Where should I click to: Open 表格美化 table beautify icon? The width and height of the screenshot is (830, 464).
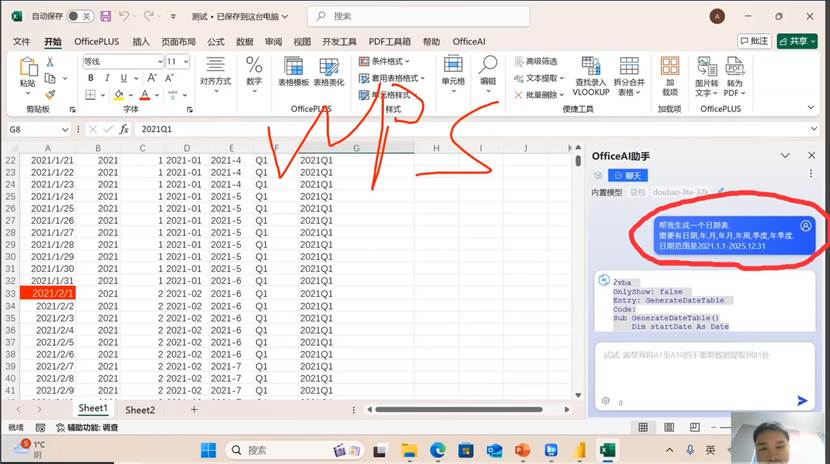click(329, 67)
